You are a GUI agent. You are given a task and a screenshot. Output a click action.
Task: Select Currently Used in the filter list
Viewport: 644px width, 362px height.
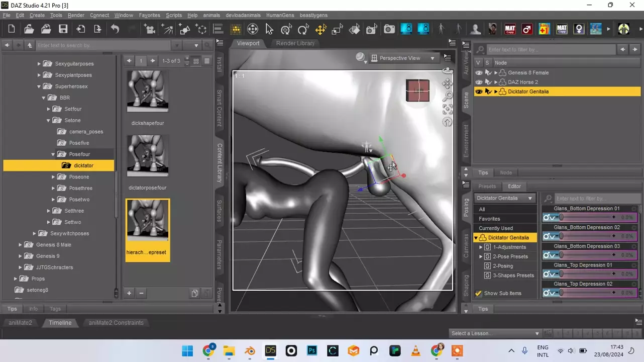pyautogui.click(x=495, y=228)
